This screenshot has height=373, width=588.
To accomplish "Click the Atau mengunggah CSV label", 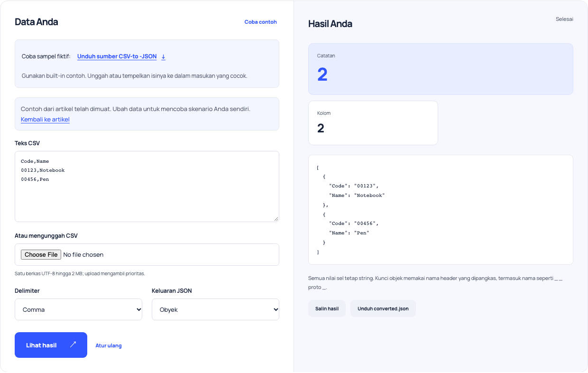I will click(46, 236).
